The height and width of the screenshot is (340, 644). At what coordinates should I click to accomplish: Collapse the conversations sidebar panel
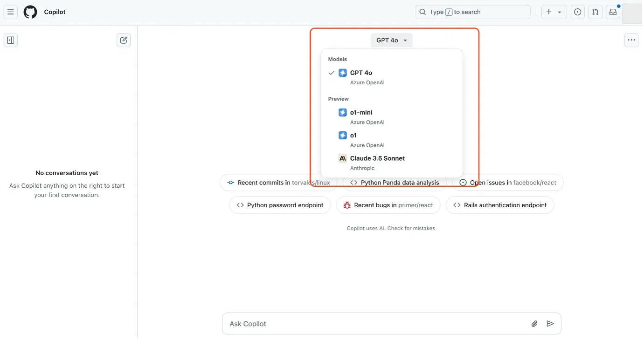click(x=11, y=40)
